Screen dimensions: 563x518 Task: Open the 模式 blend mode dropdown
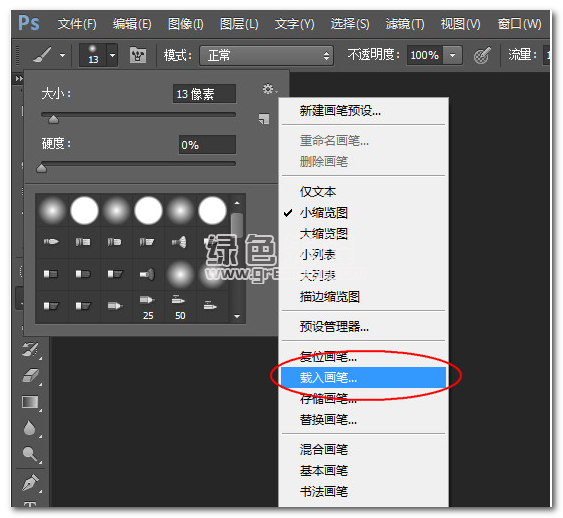click(x=266, y=55)
